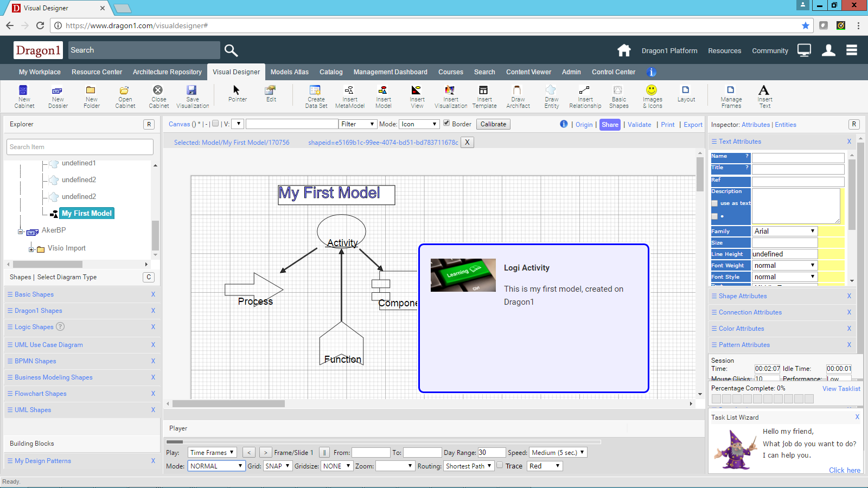Click the Share button

coord(610,125)
